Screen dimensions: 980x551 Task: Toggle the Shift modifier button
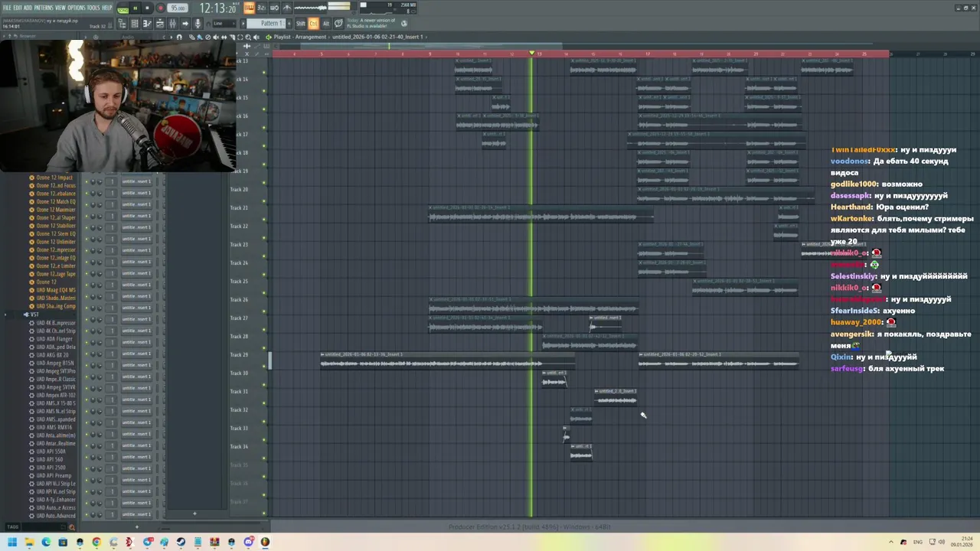pyautogui.click(x=300, y=24)
